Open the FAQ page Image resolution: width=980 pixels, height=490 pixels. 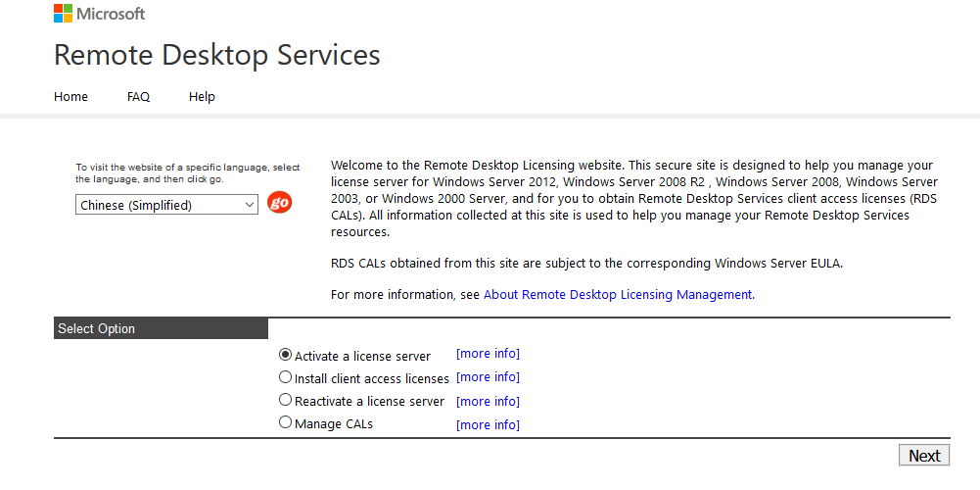(138, 96)
